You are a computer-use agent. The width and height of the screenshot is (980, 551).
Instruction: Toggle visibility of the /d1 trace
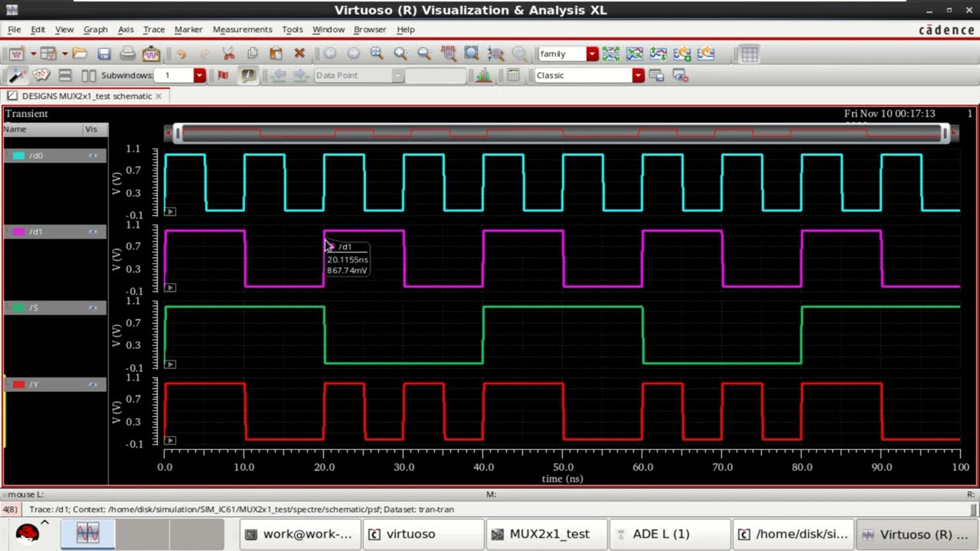click(x=93, y=231)
